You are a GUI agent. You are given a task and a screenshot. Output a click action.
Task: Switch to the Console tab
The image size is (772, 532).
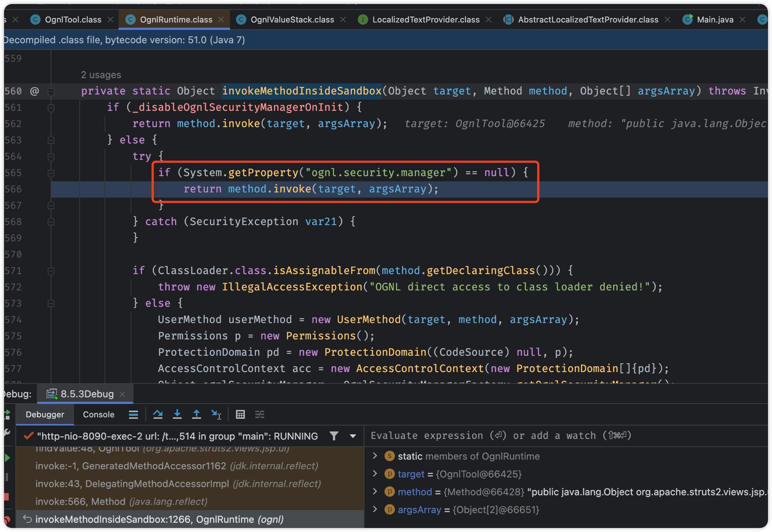(x=99, y=414)
